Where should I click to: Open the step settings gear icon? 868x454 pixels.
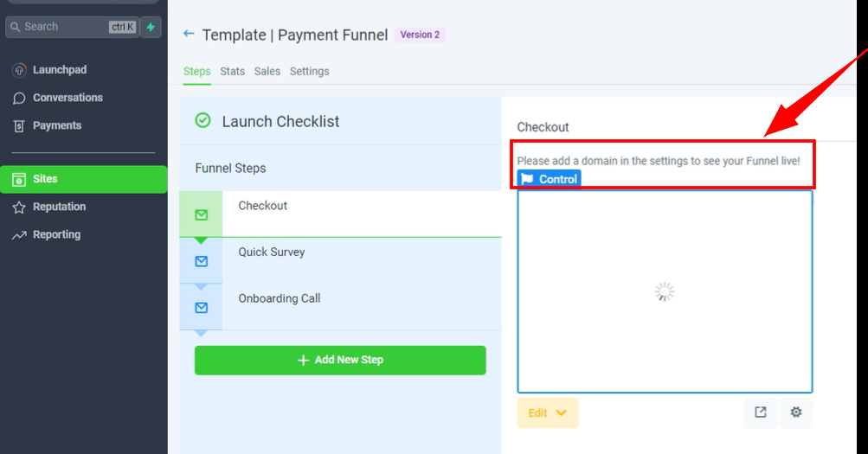(x=796, y=412)
